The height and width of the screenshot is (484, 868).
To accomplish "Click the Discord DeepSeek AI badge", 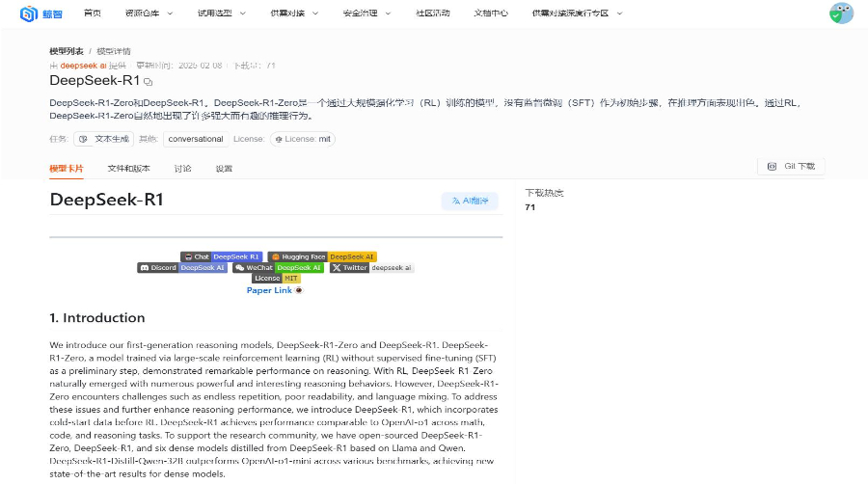I will pos(182,268).
